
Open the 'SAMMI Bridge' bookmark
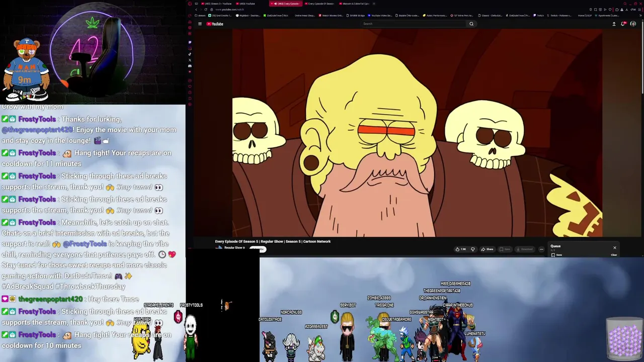coord(356,16)
